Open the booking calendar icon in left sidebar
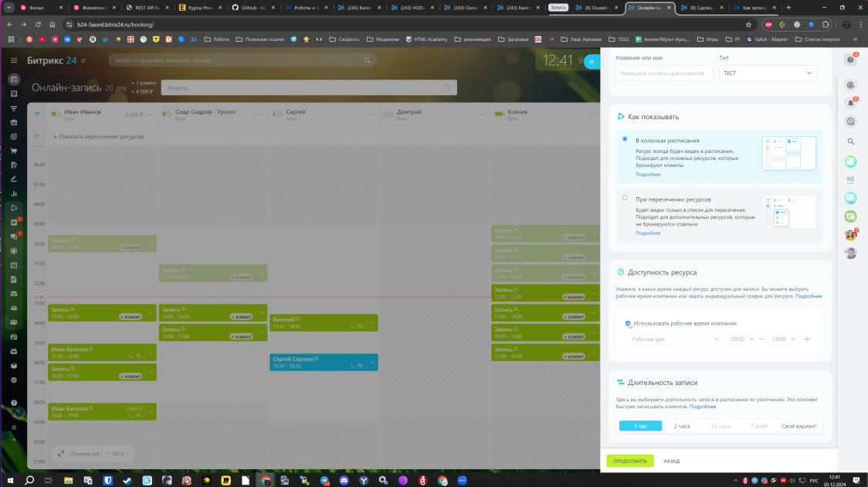This screenshot has width=868, height=487. (14, 80)
